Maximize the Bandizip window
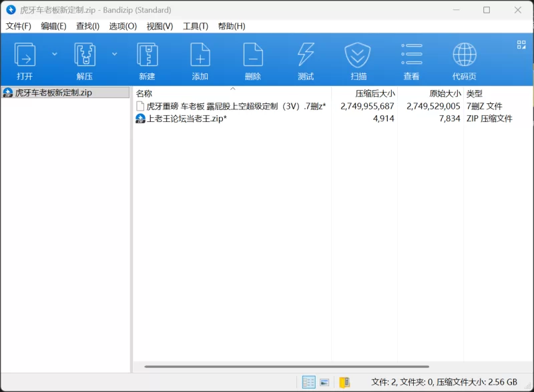This screenshot has width=534, height=392. tap(487, 10)
